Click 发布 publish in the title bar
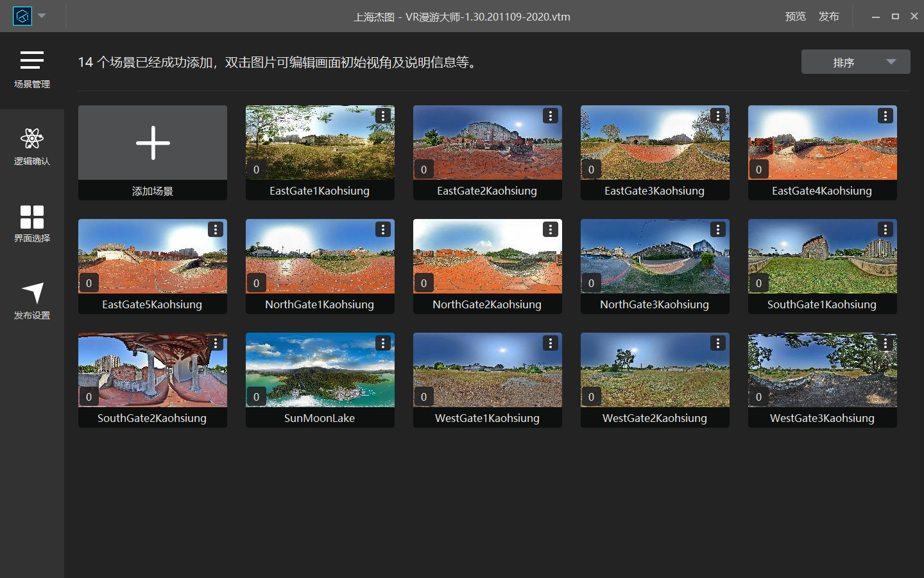The height and width of the screenshot is (578, 924). (x=828, y=17)
